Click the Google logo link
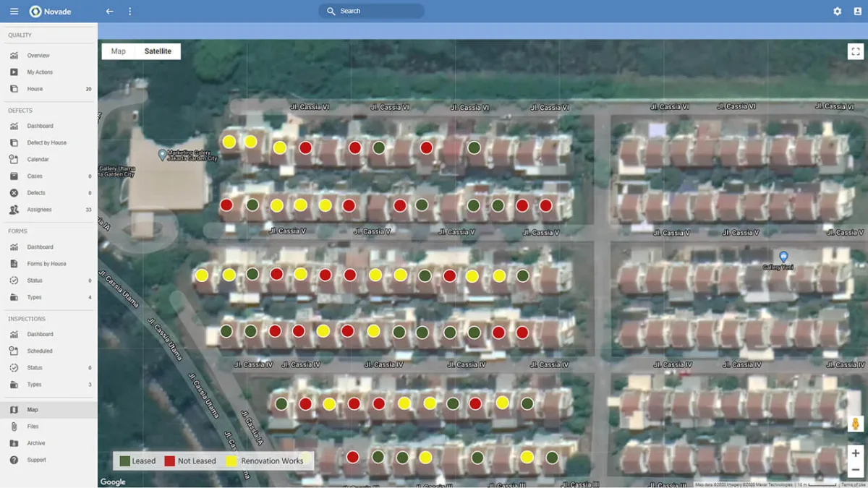Image resolution: width=868 pixels, height=488 pixels. [112, 481]
